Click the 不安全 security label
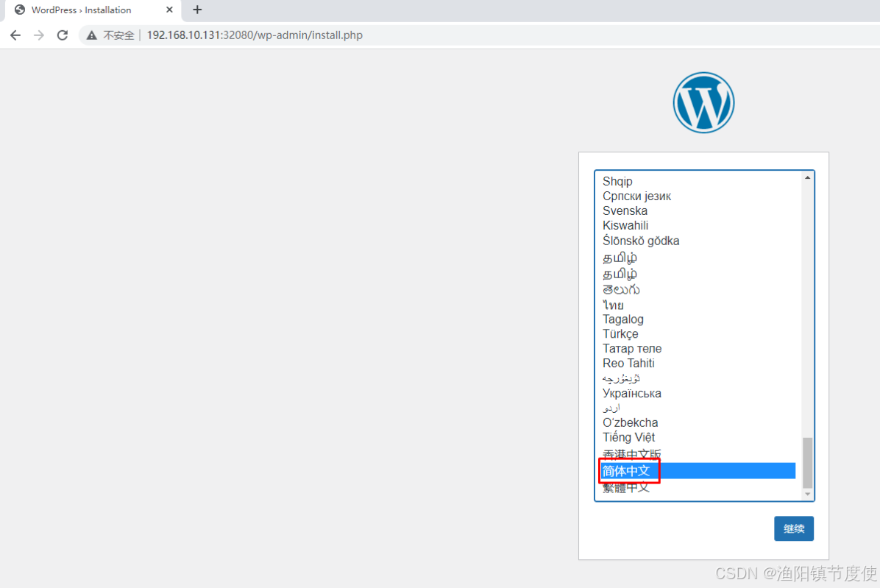 [118, 35]
